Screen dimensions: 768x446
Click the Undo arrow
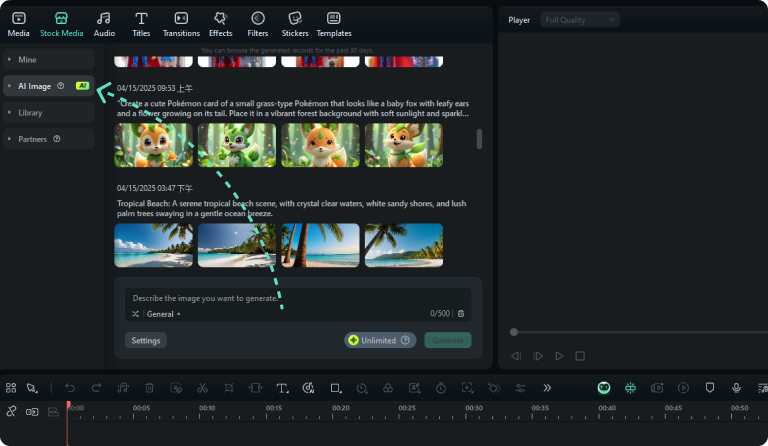pyautogui.click(x=70, y=388)
